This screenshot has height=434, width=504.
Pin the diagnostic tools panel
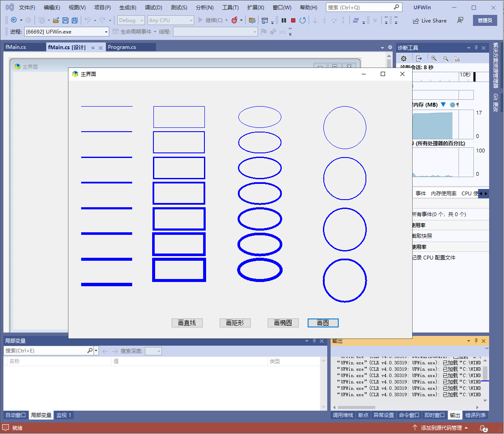click(476, 48)
